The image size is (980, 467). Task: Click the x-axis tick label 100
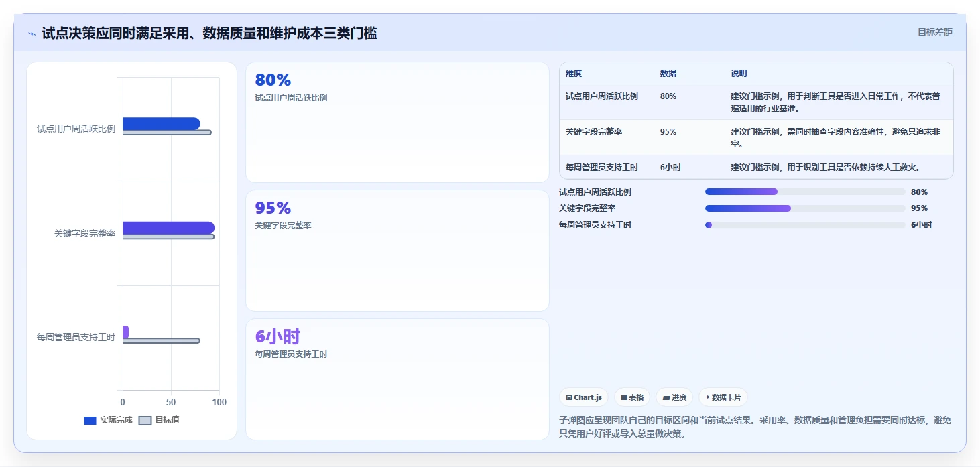pyautogui.click(x=219, y=402)
